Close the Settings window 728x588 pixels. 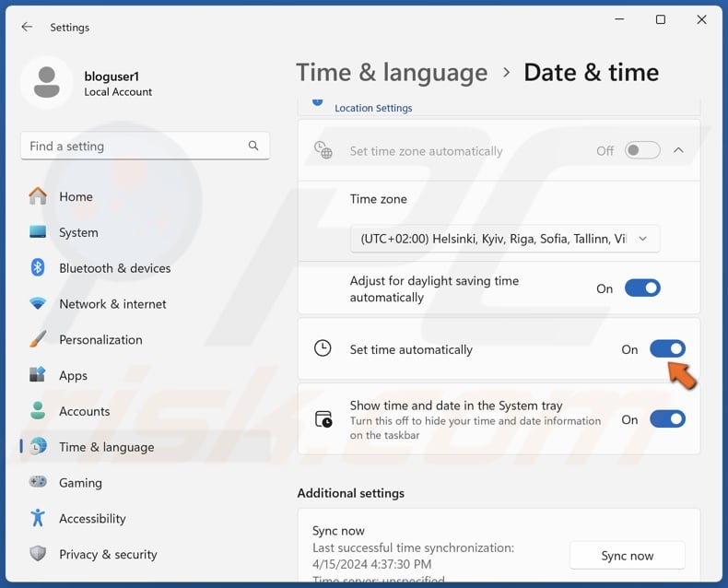pos(701,19)
